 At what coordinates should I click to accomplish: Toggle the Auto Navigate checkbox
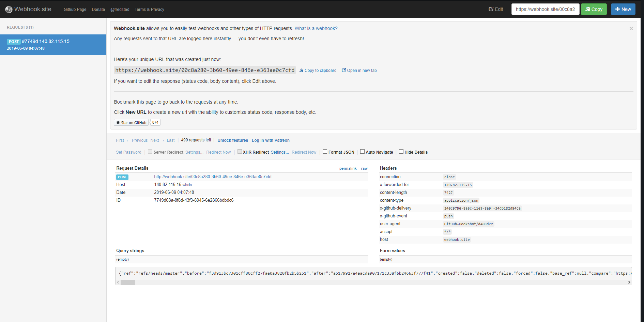point(363,152)
